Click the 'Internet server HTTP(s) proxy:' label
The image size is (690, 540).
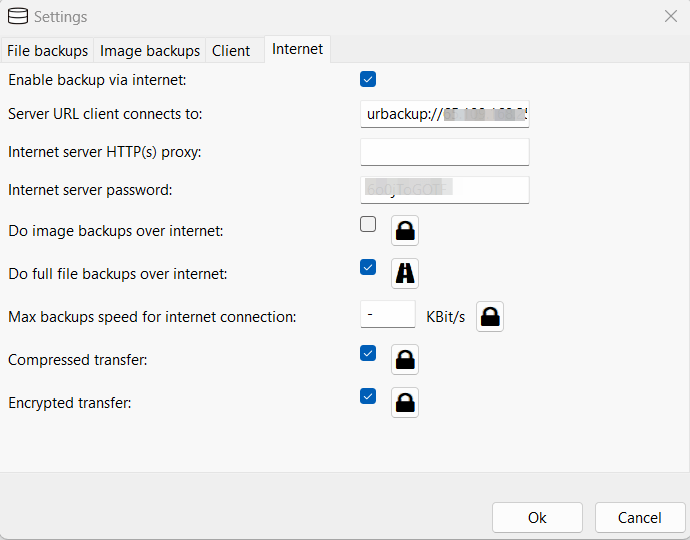coord(105,152)
